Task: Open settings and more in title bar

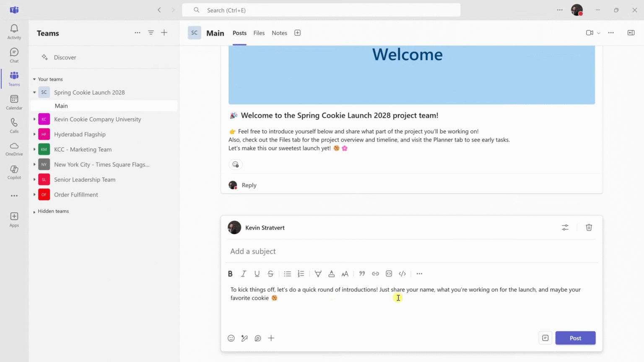Action: (560, 10)
